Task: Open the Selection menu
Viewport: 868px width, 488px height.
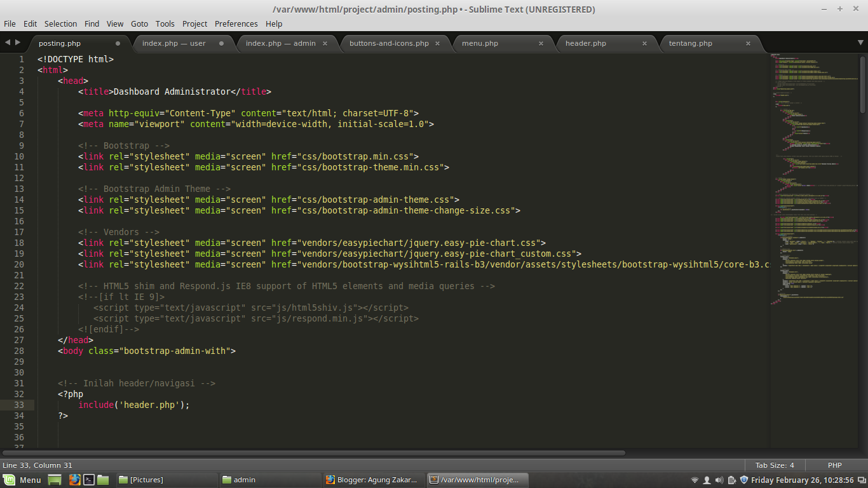Action: coord(60,24)
